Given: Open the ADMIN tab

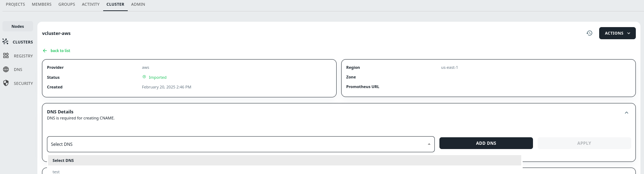Looking at the screenshot, I should [138, 4].
